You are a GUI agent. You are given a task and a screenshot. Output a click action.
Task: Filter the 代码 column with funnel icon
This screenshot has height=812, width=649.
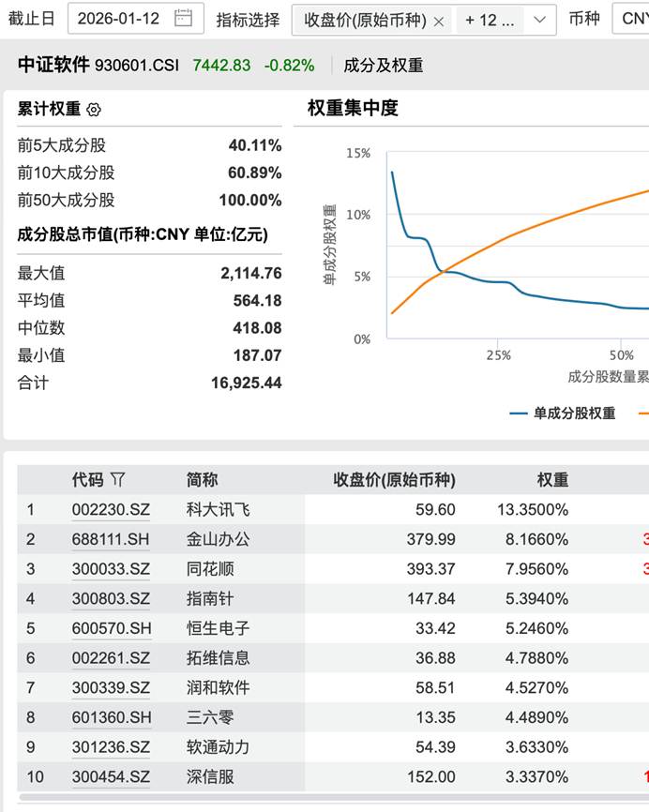[x=117, y=479]
